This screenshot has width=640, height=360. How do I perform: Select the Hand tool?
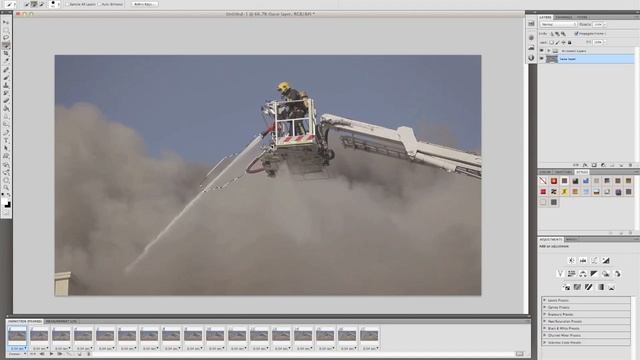(6, 180)
